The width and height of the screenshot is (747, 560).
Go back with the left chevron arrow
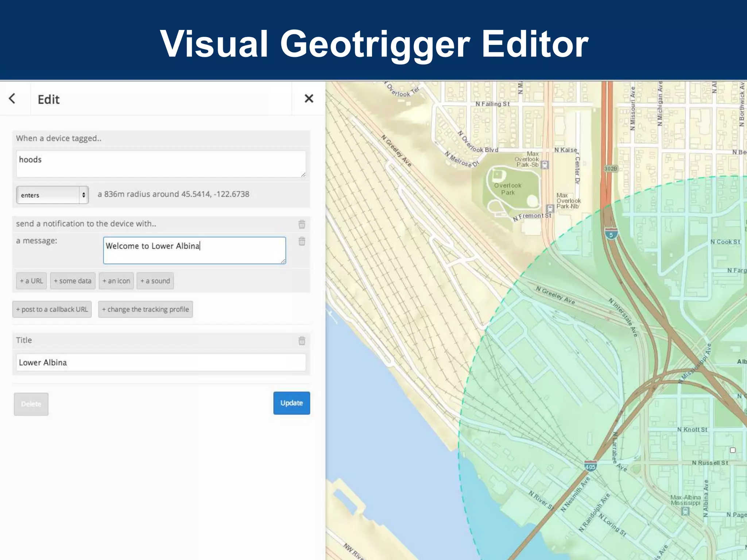click(12, 98)
